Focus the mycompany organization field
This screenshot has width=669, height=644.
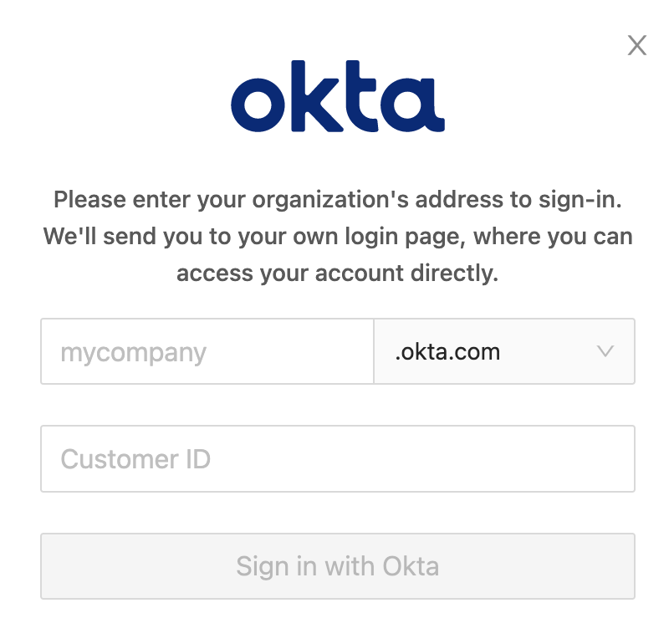pyautogui.click(x=207, y=351)
